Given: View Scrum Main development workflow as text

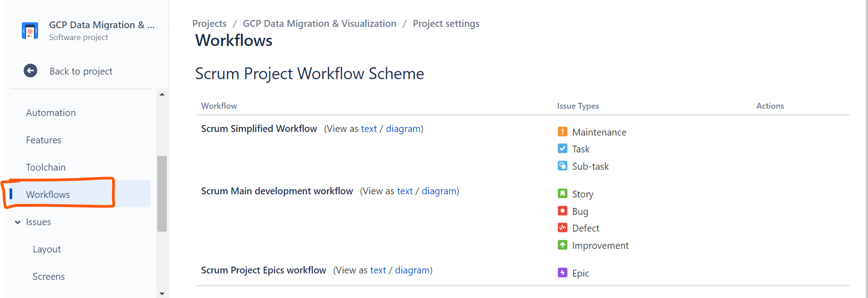Looking at the screenshot, I should point(405,191).
